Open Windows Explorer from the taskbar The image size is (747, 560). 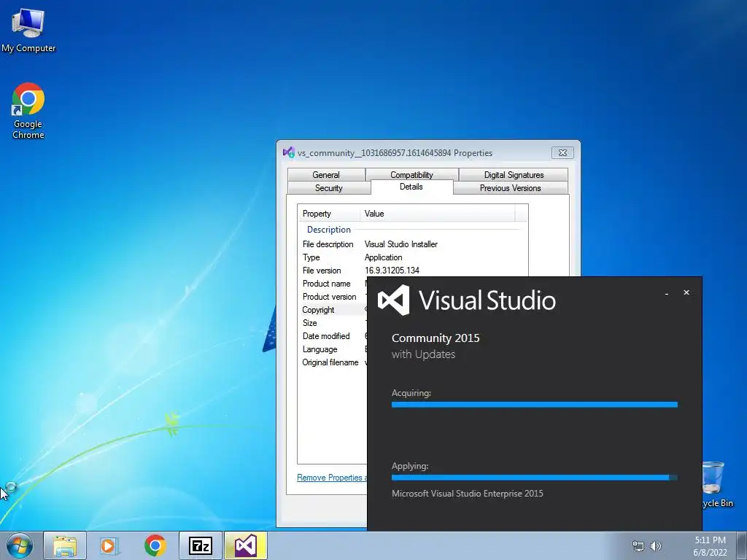coord(65,545)
